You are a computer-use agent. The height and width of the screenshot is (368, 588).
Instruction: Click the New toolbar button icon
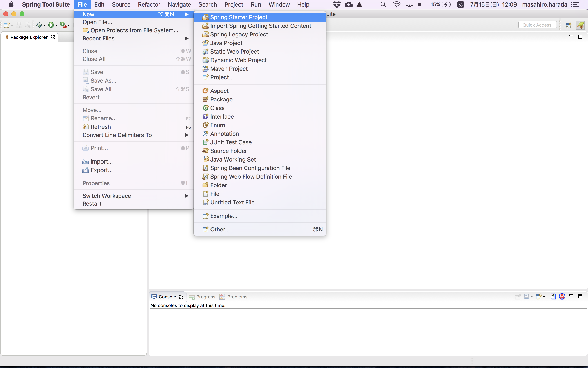7,25
